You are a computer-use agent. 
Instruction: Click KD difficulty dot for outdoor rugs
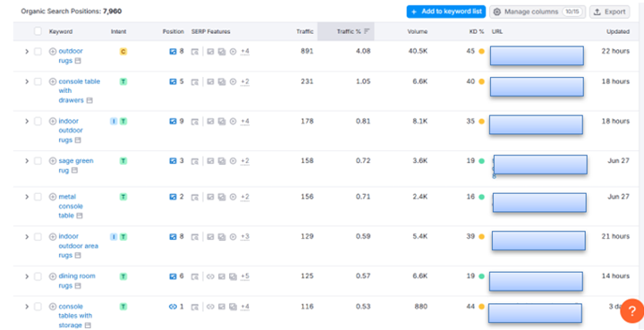(482, 51)
